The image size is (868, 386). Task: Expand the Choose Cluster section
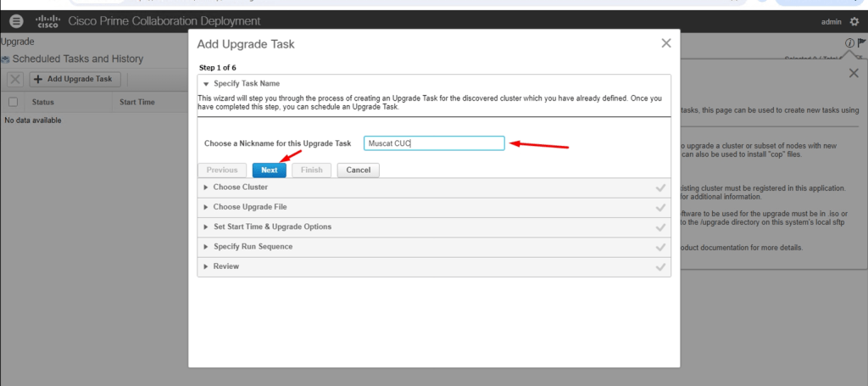pyautogui.click(x=240, y=187)
